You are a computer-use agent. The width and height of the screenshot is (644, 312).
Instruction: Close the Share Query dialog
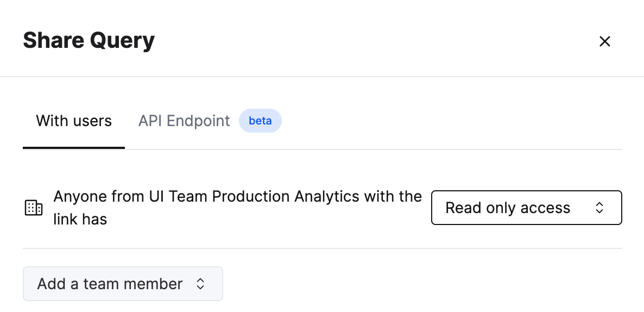(604, 41)
